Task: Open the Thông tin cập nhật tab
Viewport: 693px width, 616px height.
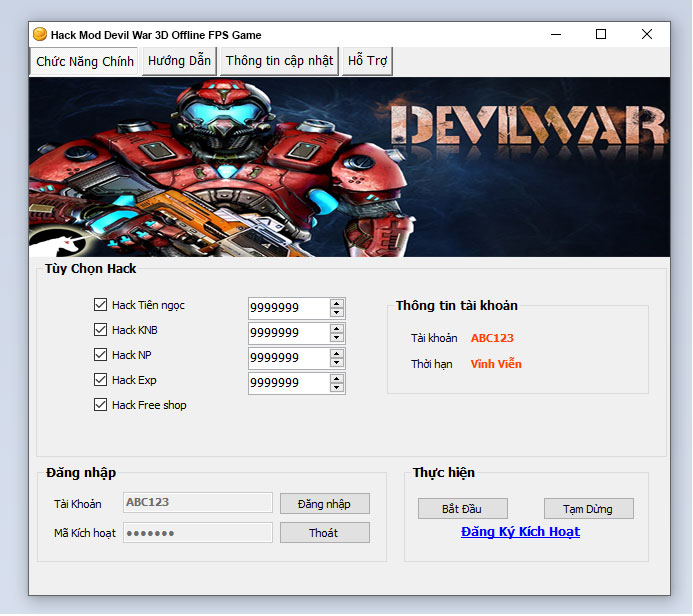Action: [279, 61]
